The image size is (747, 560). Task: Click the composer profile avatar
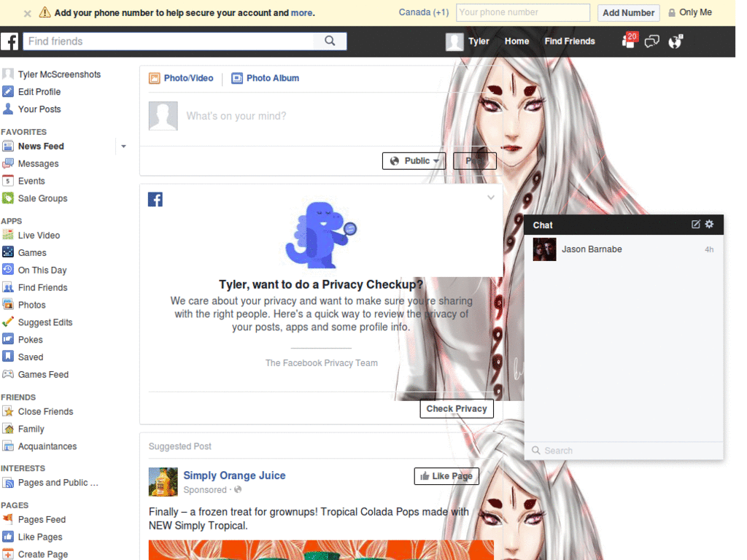tap(163, 116)
